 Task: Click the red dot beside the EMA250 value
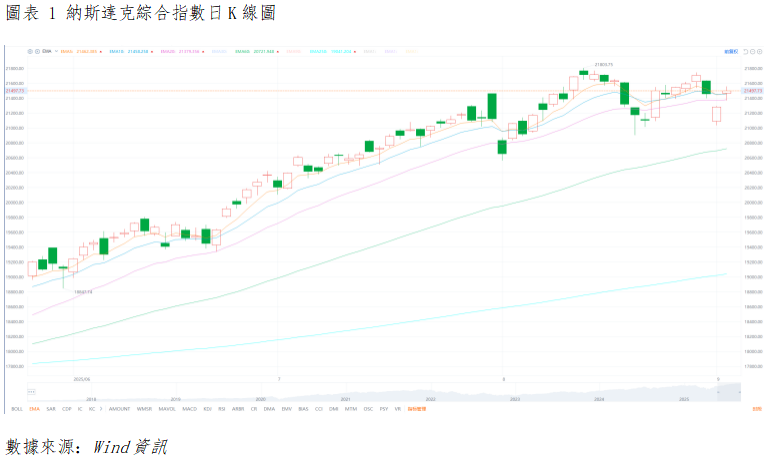point(355,52)
